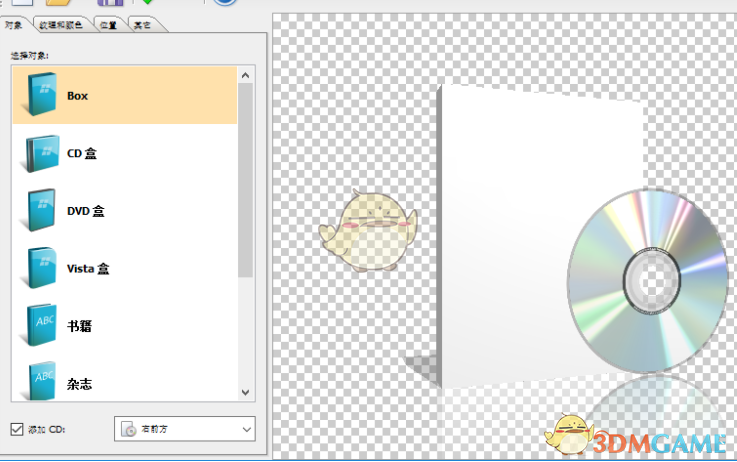
Task: Choose the 书籍 book icon
Action: point(43,325)
